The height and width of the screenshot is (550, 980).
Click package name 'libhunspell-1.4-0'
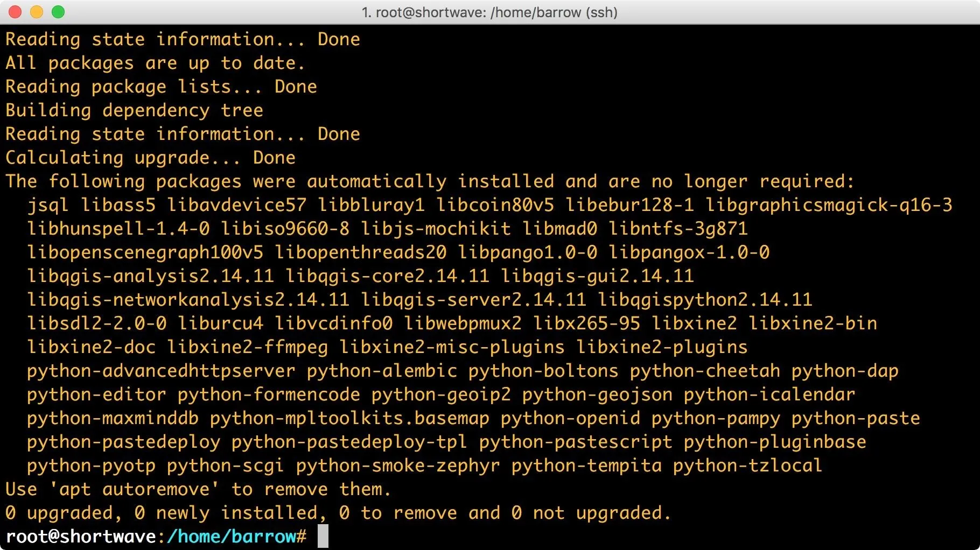(118, 229)
